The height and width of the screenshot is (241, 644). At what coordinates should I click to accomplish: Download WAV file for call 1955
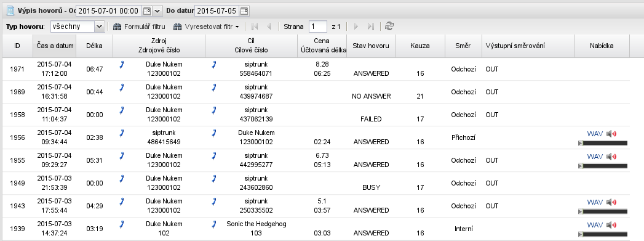595,157
